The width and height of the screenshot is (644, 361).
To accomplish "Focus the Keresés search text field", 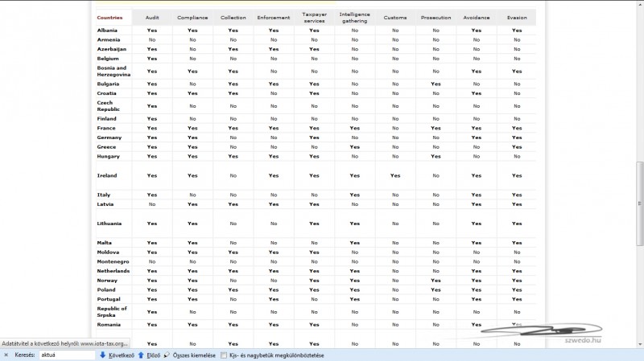I will (66, 355).
